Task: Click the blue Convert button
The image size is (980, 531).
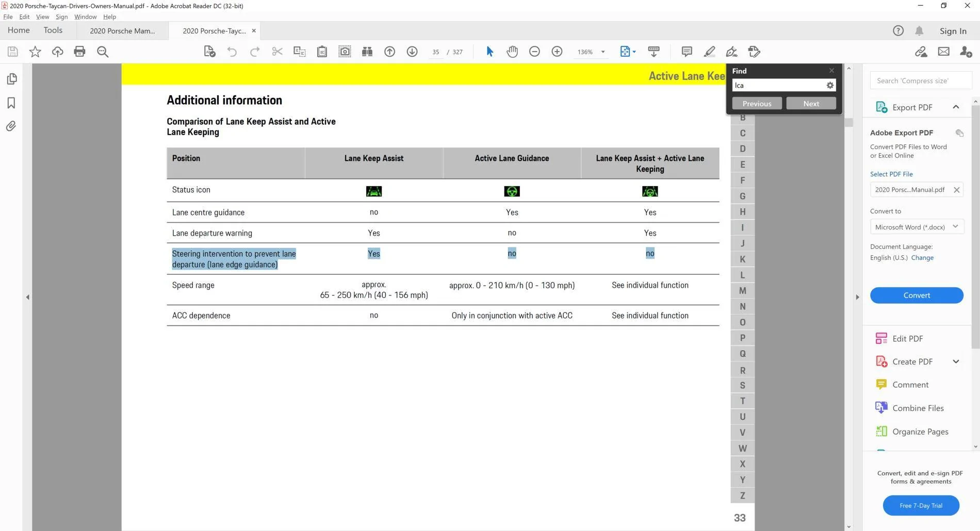Action: (x=917, y=295)
